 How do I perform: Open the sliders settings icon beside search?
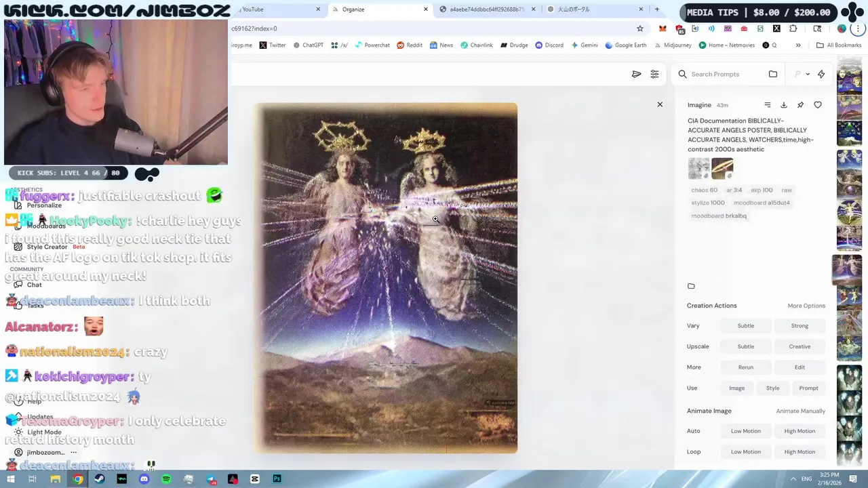pos(654,74)
